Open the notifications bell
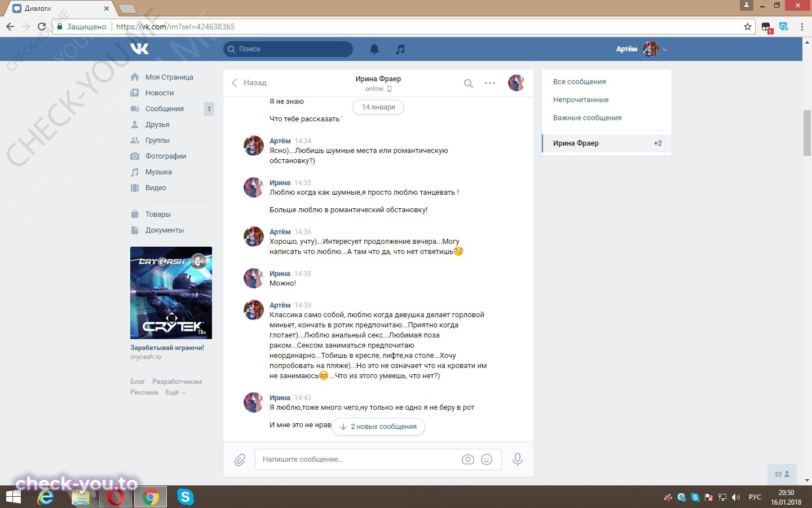This screenshot has height=508, width=812. (374, 49)
